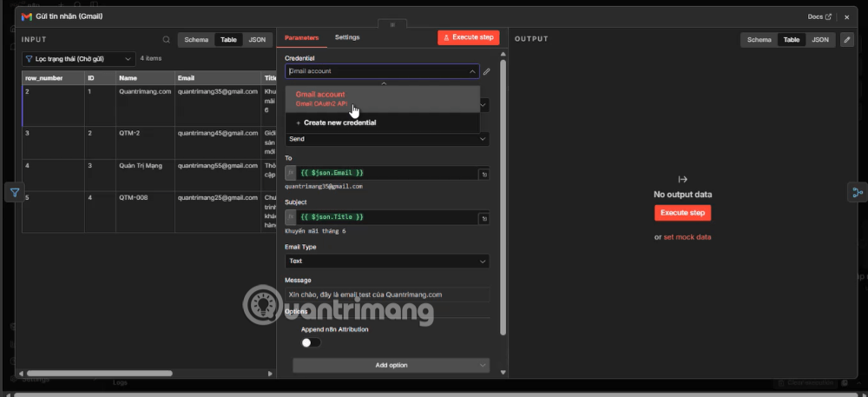Click the output edit pencil icon
This screenshot has width=868, height=397.
click(846, 40)
